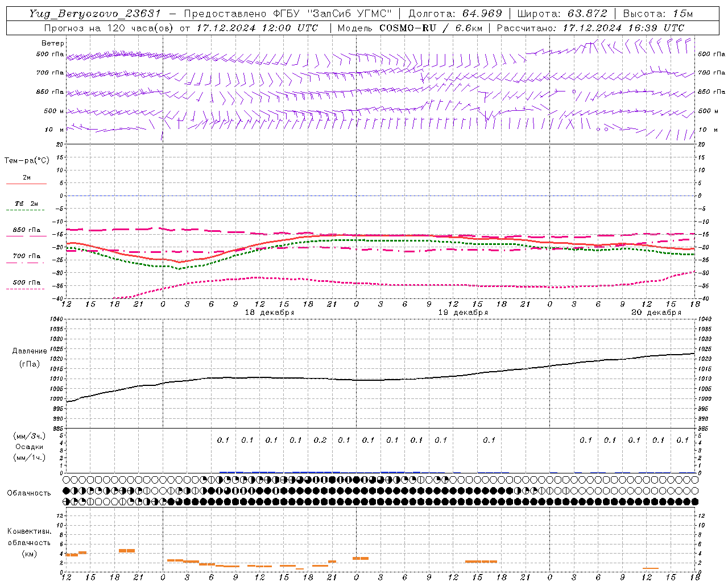Viewport: 728px width, 582px height.
Task: Click the 850 гПа label in temperature legend
Action: coord(27,230)
